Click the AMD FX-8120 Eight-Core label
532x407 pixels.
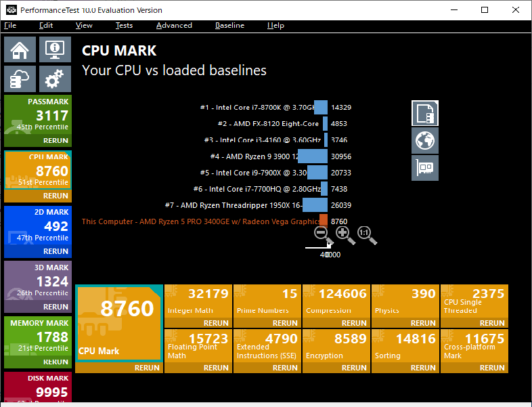click(x=268, y=123)
